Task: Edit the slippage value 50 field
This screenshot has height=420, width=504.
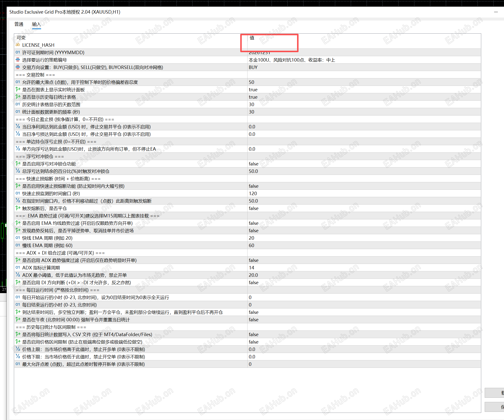Action: [x=252, y=82]
